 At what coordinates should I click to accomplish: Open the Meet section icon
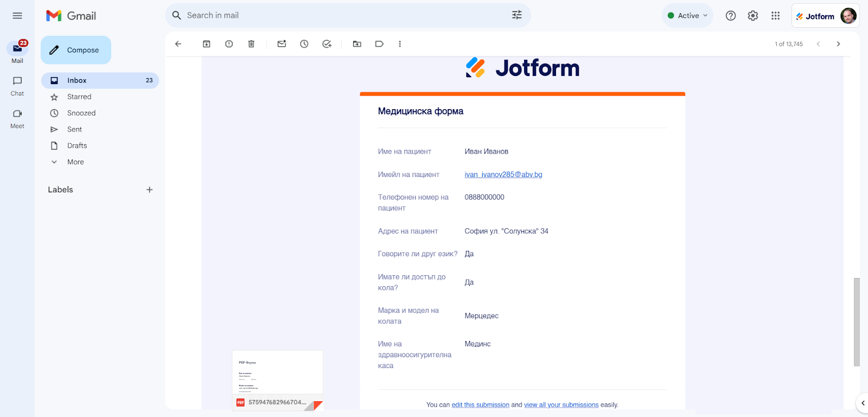[x=17, y=113]
